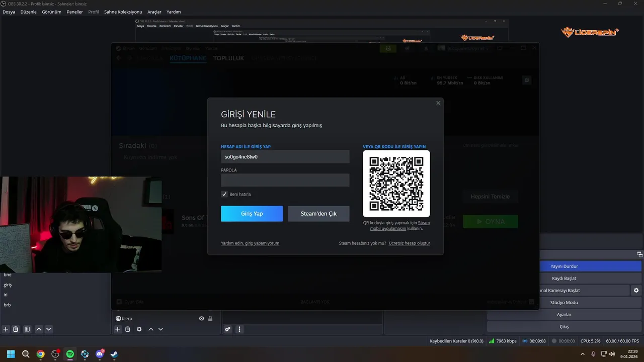644x362 pixels.
Task: Open Windows Search from the taskbar
Action: (x=26, y=354)
